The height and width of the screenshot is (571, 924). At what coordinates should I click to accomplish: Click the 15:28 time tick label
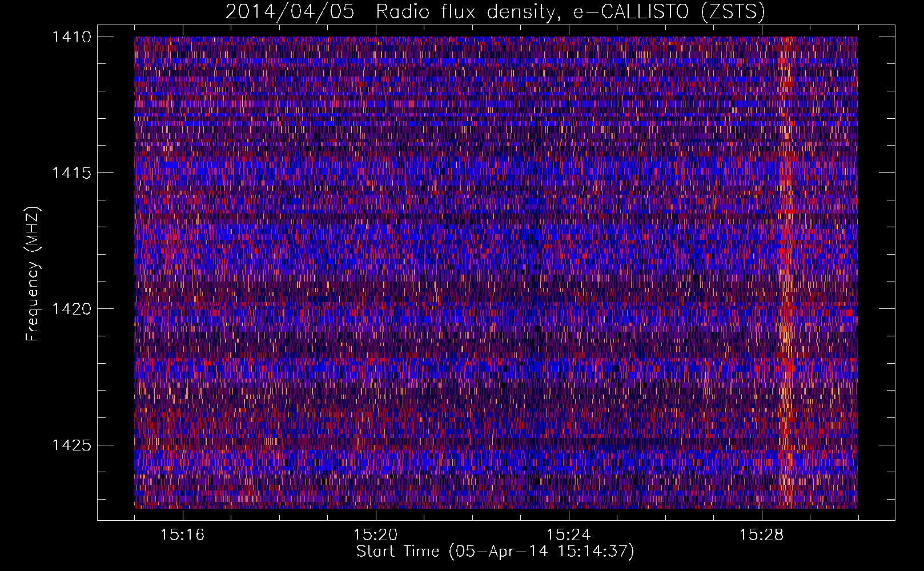click(761, 534)
